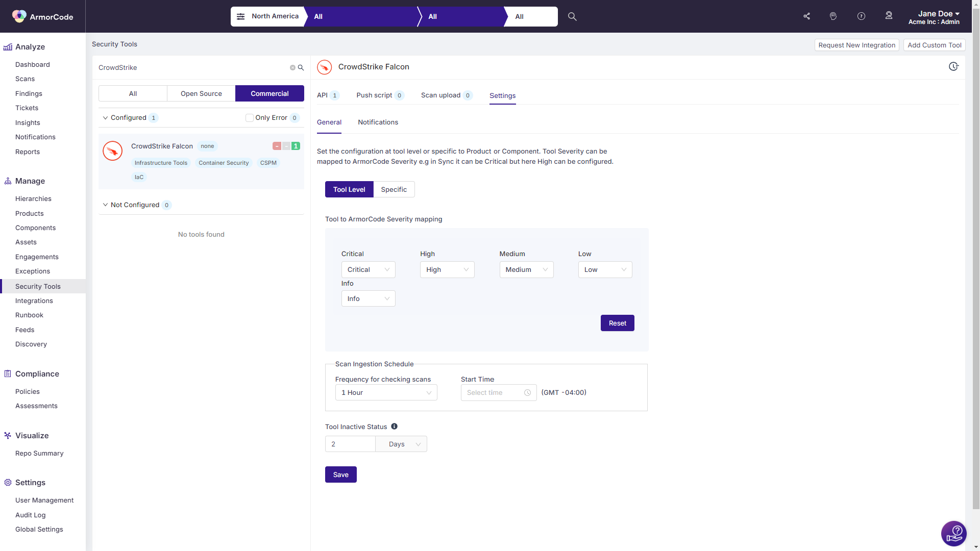Viewport: 980px width, 551px height.
Task: Click Add Custom Tool button
Action: coord(934,45)
